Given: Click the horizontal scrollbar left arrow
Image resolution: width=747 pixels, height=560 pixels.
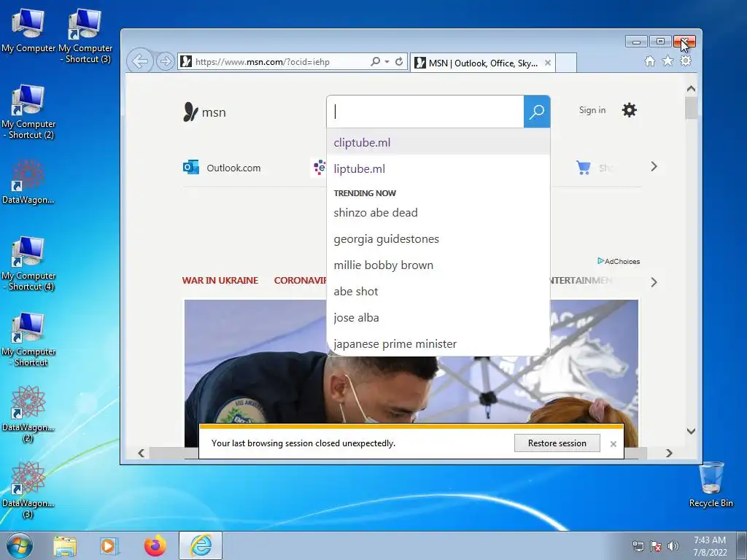Looking at the screenshot, I should coord(141,453).
